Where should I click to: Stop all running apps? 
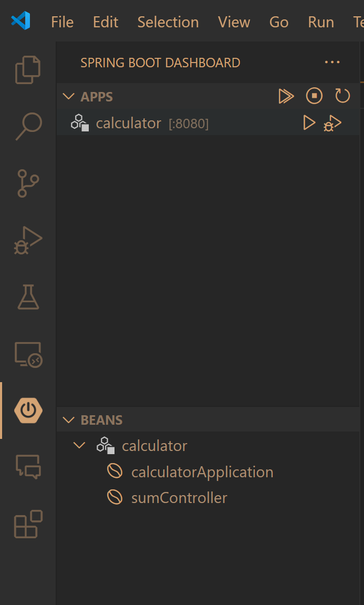314,96
